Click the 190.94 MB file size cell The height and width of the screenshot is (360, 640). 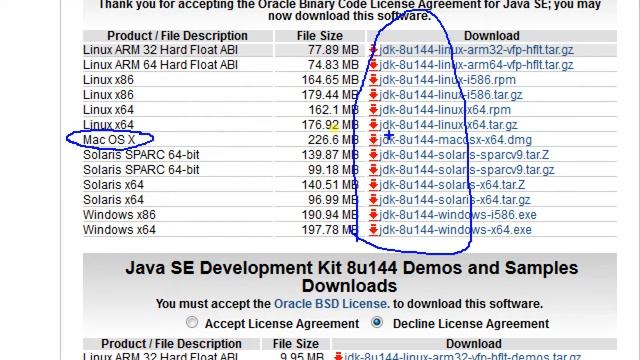(x=330, y=215)
